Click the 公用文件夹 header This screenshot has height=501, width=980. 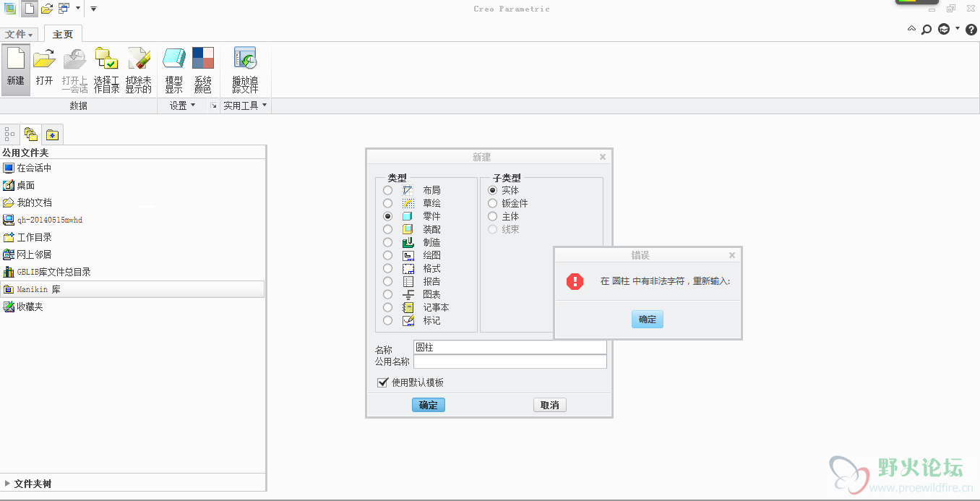pyautogui.click(x=25, y=153)
